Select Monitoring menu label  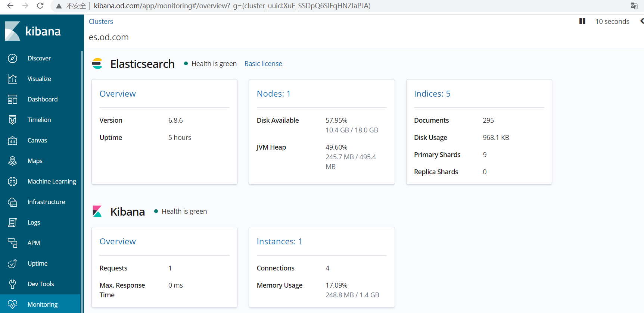point(43,304)
